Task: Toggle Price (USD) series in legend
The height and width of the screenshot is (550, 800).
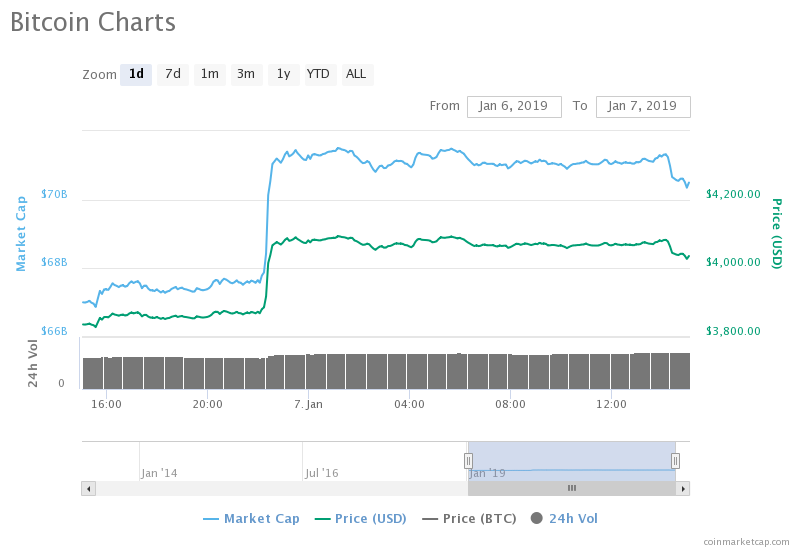Action: click(x=360, y=519)
